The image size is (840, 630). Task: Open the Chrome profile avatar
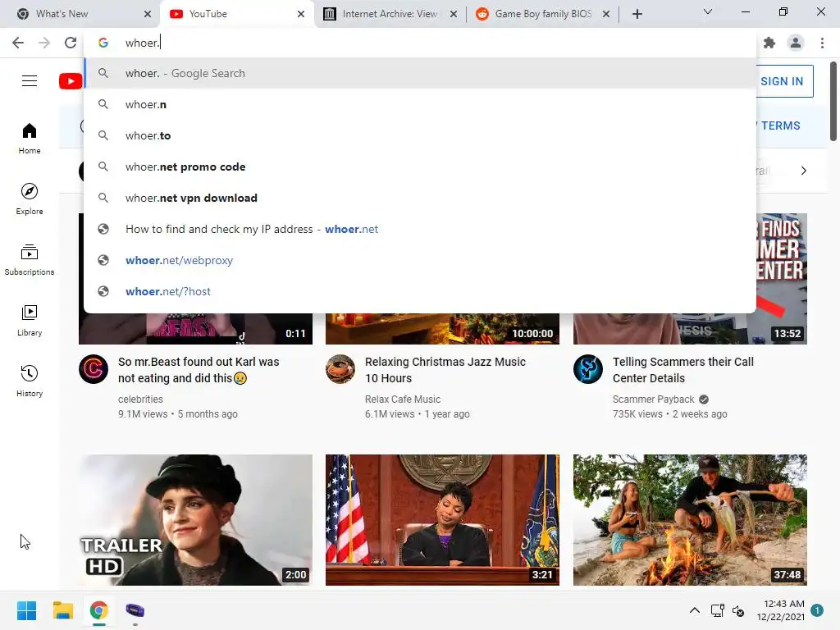point(796,43)
